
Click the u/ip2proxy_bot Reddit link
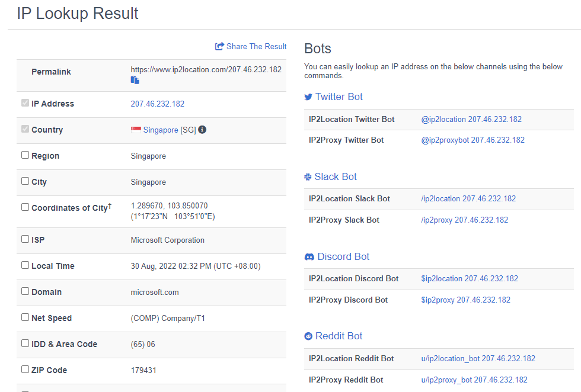474,380
